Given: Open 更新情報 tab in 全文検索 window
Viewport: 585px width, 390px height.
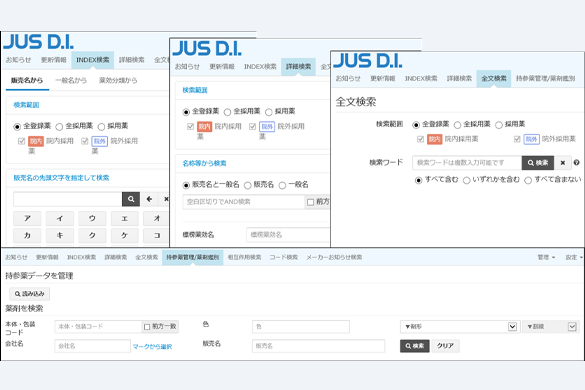Looking at the screenshot, I should tap(383, 78).
